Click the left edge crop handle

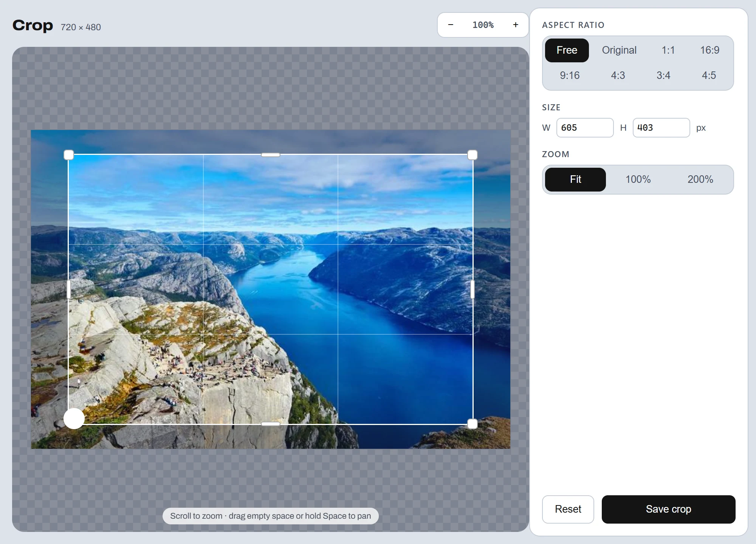(69, 289)
